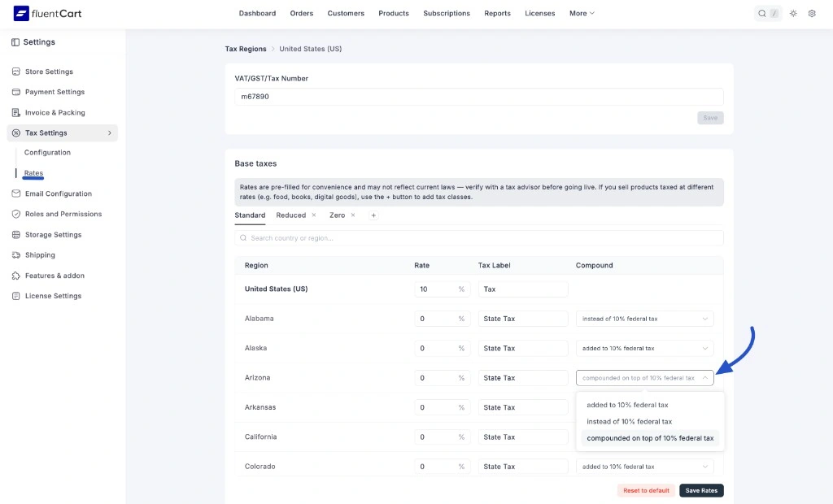Click the Save Rates button

tap(701, 490)
